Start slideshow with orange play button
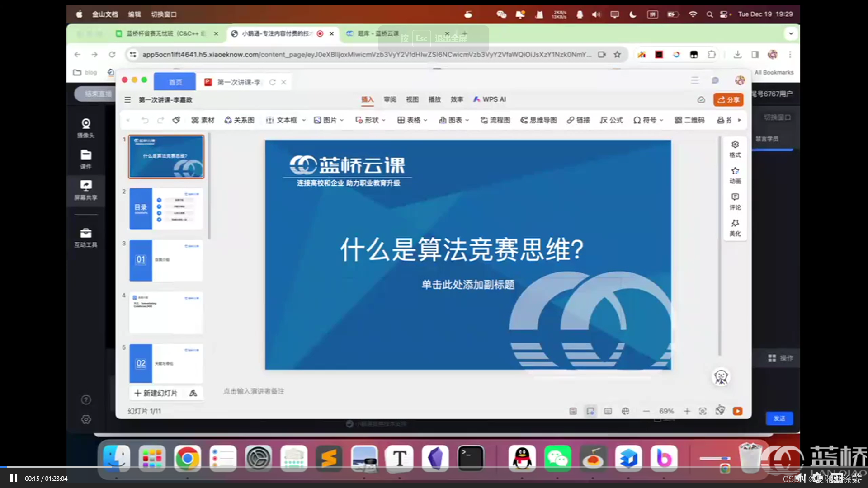This screenshot has width=868, height=488. coord(738,411)
